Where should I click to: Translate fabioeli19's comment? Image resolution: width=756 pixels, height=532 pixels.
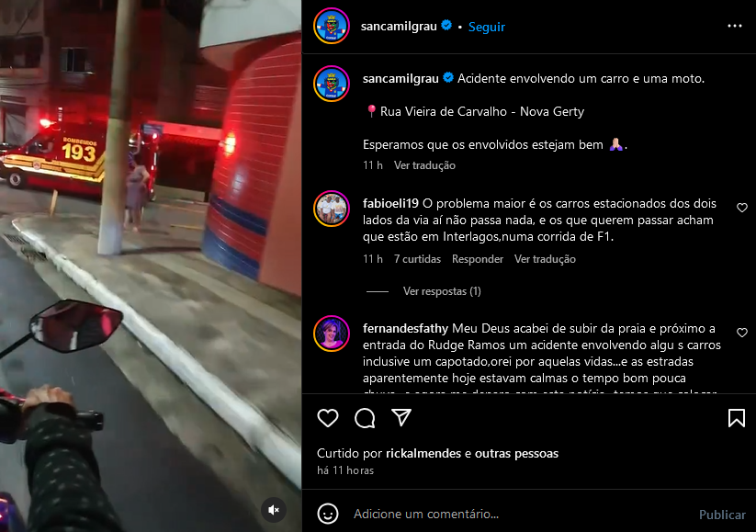pos(545,259)
